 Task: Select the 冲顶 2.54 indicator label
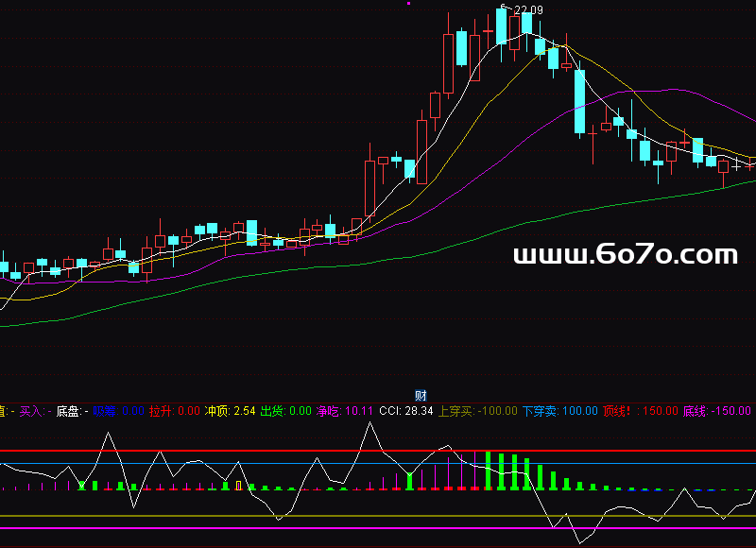coord(231,411)
